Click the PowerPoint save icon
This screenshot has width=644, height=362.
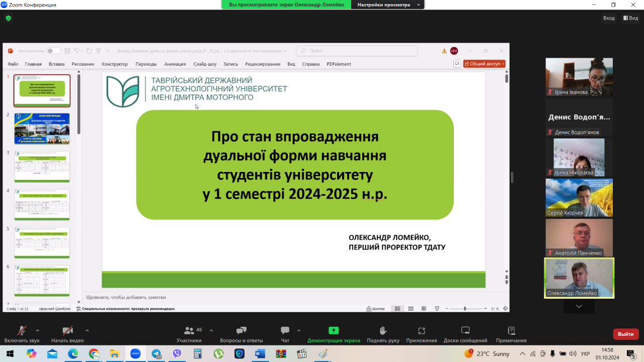(67, 51)
